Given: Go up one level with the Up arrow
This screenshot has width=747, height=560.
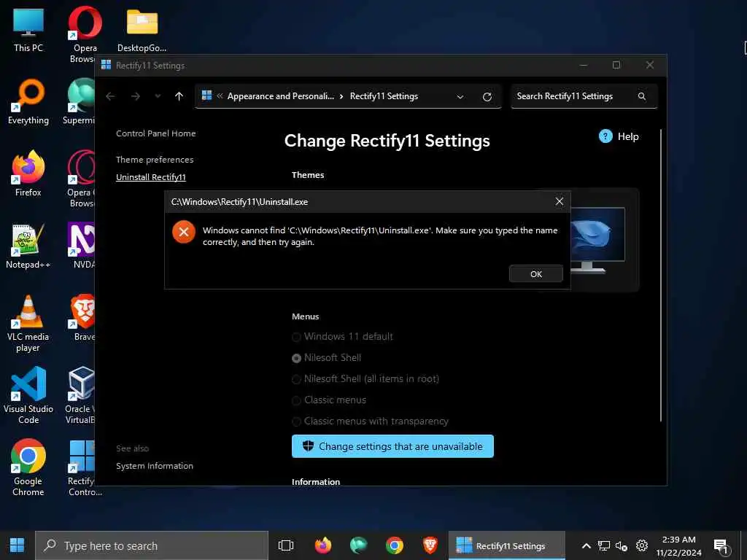Looking at the screenshot, I should [x=179, y=96].
